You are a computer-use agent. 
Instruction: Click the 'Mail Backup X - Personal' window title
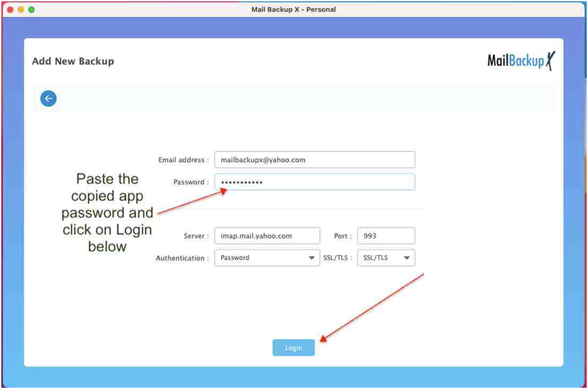point(294,9)
